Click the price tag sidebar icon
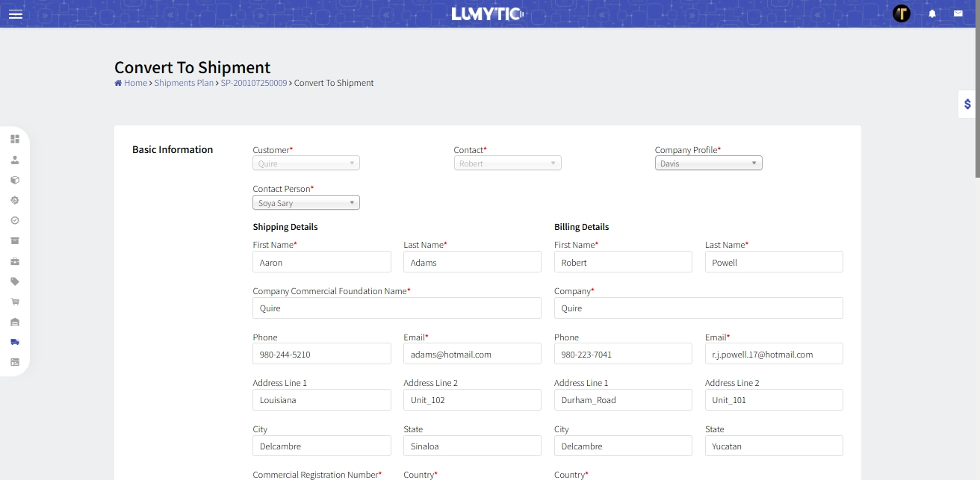This screenshot has width=980, height=480. [15, 281]
